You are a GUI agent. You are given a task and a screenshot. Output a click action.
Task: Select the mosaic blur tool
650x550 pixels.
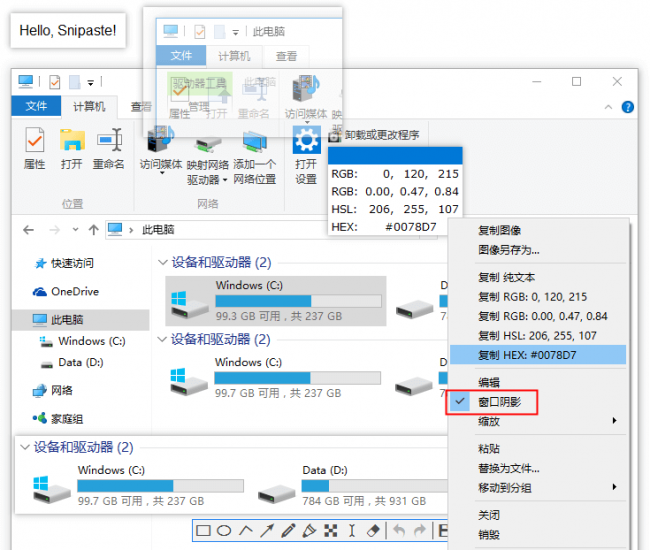(x=330, y=531)
